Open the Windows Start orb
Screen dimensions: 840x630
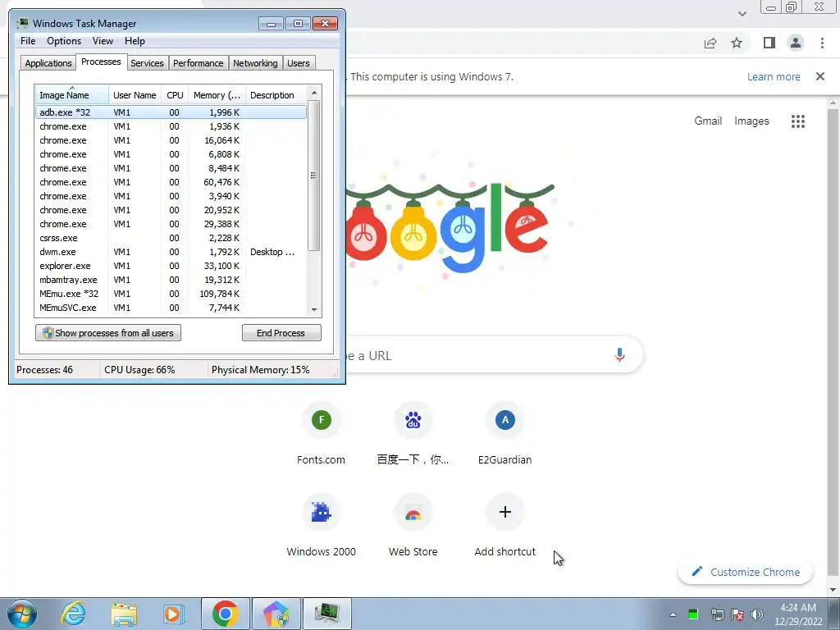22,614
